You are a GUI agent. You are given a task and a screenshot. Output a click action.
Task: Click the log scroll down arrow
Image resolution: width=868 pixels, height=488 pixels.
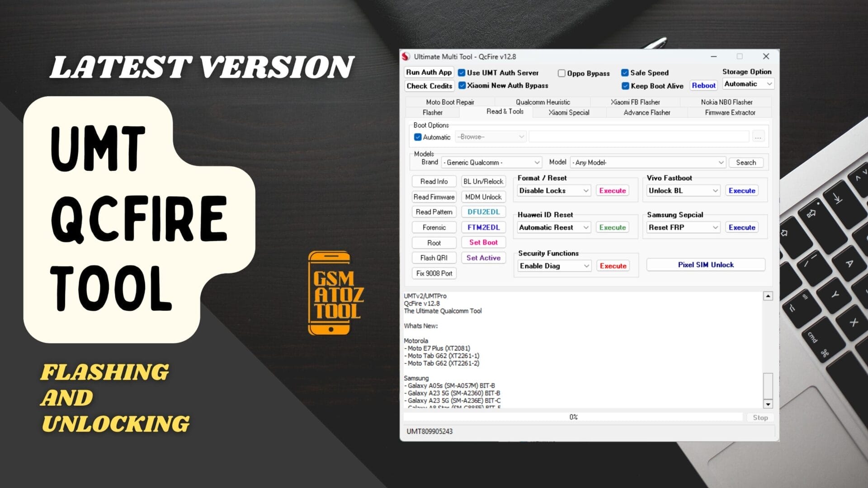(x=768, y=404)
